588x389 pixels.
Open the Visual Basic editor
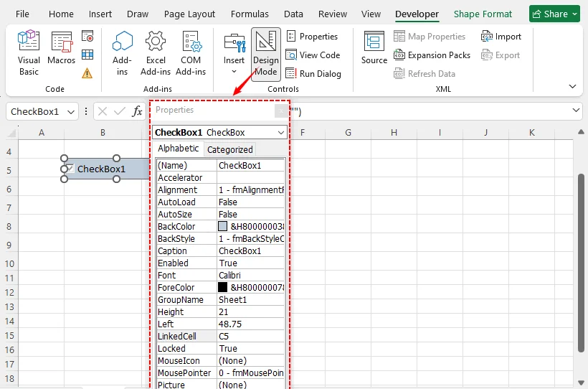tap(29, 52)
